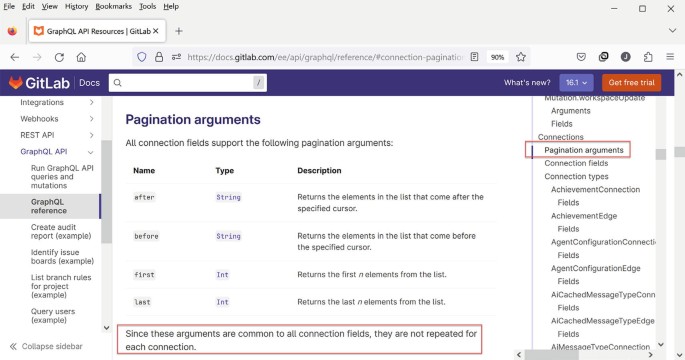Click the docs search input field

click(x=188, y=83)
